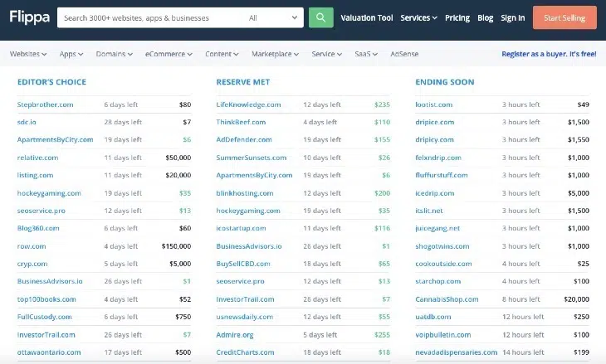Open the Apps category menu
This screenshot has width=606, height=364.
tap(71, 55)
